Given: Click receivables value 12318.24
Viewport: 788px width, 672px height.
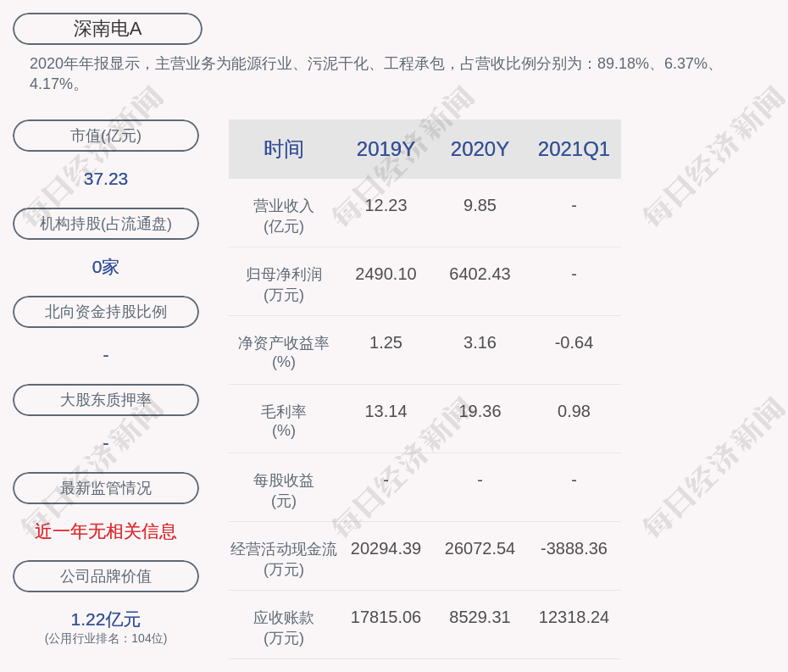Looking at the screenshot, I should click(574, 617).
